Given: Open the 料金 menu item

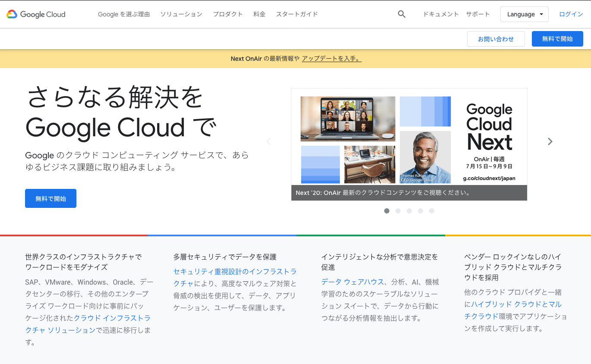Looking at the screenshot, I should pyautogui.click(x=259, y=14).
